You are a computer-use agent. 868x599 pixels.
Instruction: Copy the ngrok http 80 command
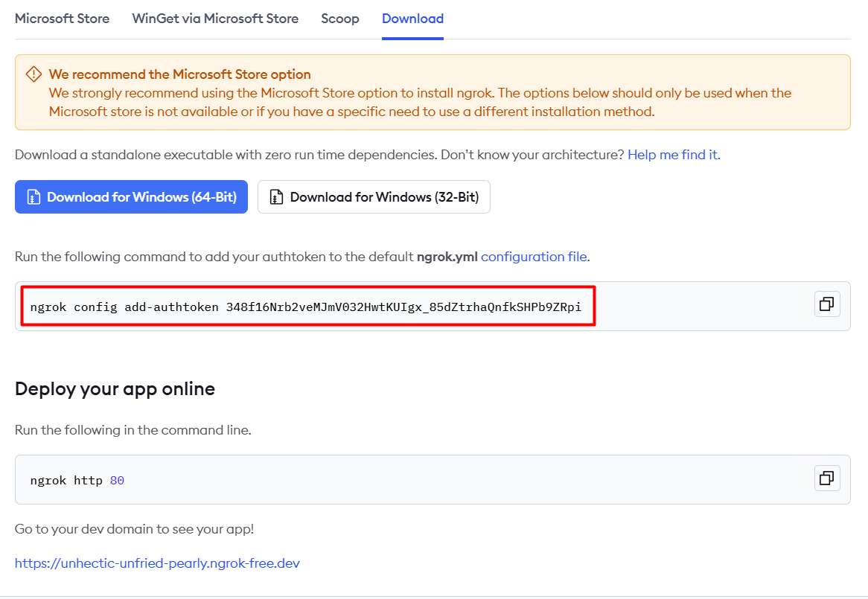point(826,478)
